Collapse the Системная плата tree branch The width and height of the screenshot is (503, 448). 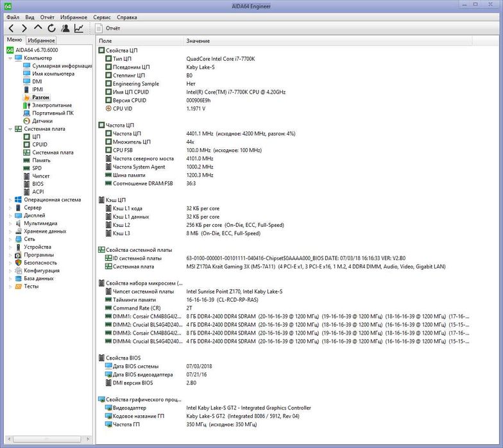10,129
